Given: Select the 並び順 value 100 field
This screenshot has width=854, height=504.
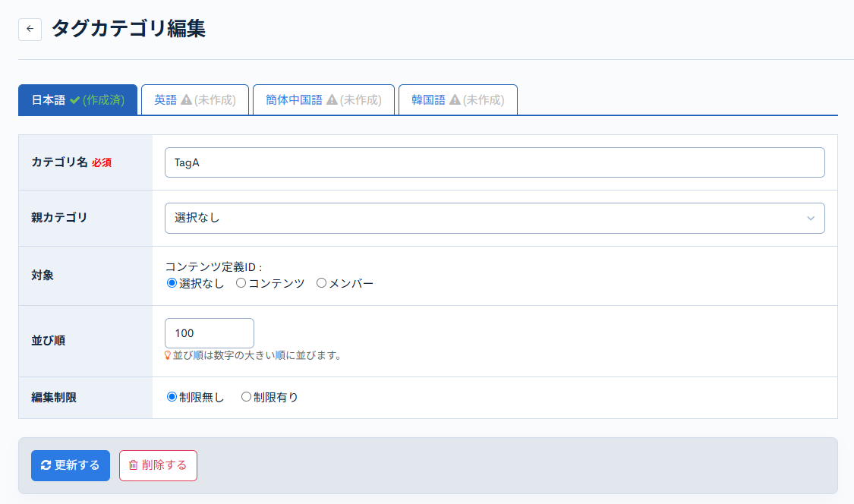Looking at the screenshot, I should [209, 332].
